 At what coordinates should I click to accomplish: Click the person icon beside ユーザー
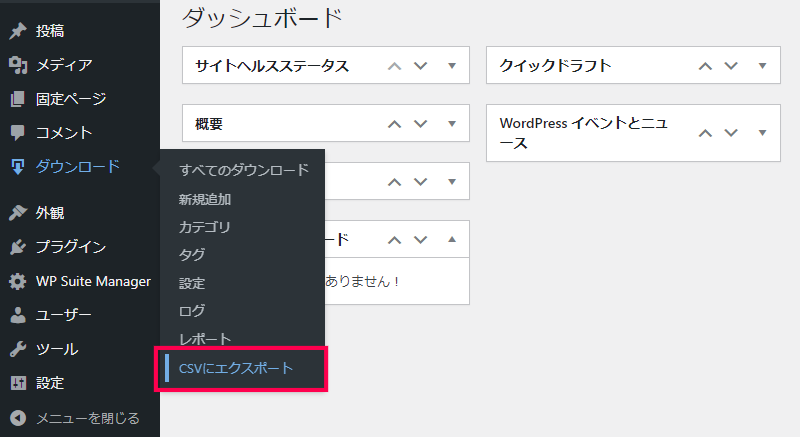[x=18, y=315]
